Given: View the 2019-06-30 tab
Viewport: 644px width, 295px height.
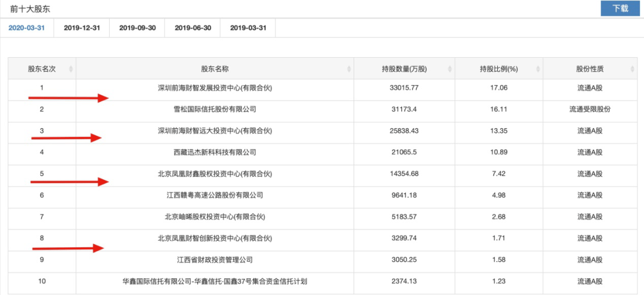Looking at the screenshot, I should 193,29.
